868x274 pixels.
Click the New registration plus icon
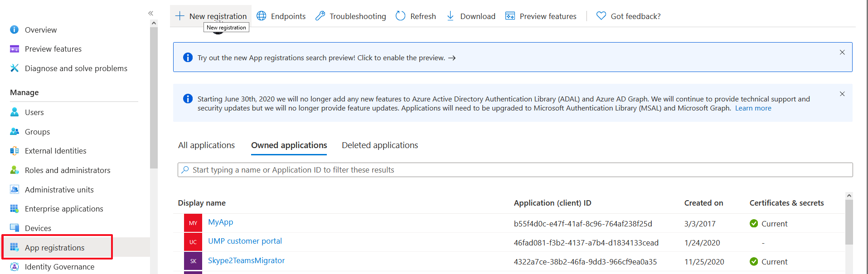click(180, 16)
